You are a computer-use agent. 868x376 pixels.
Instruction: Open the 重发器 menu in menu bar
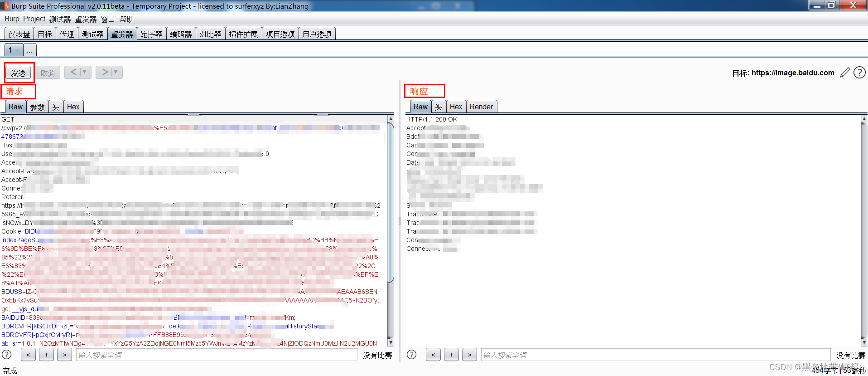(86, 19)
